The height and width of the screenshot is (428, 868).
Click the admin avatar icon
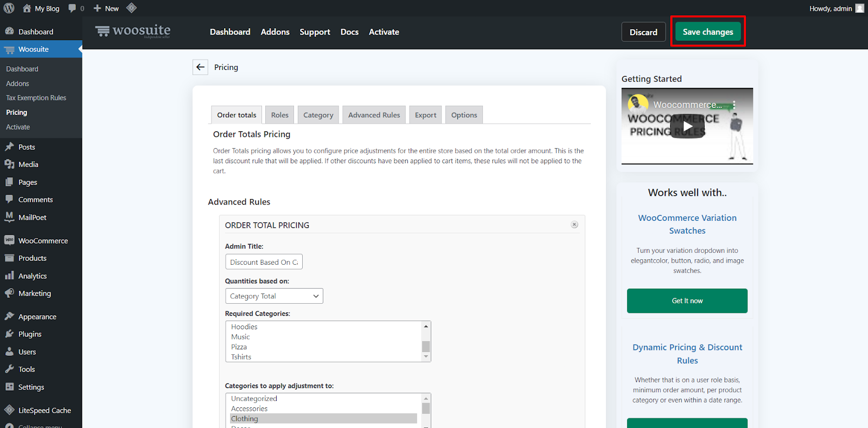pos(860,8)
